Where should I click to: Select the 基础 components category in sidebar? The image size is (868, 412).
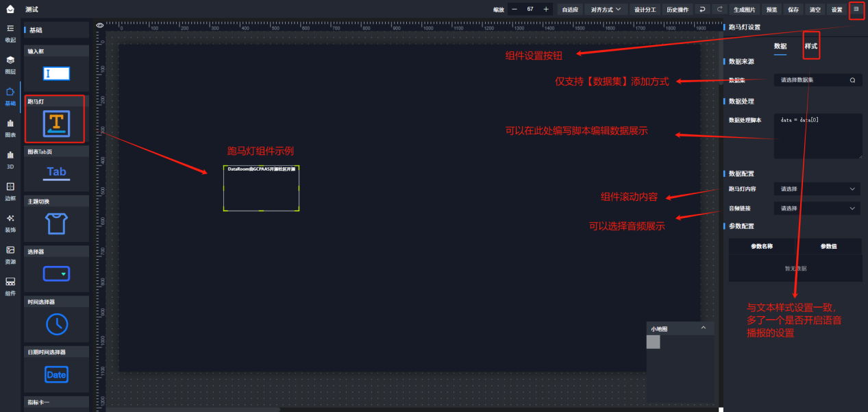click(x=10, y=96)
